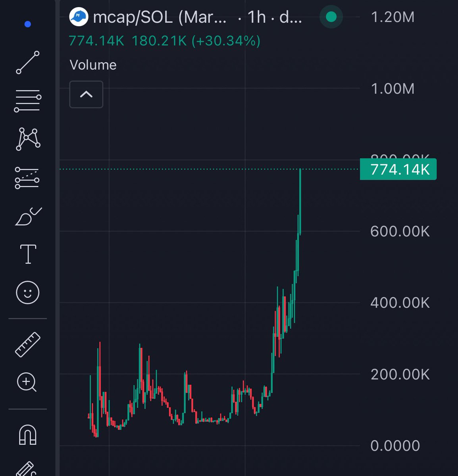
Task: Click the 0.0000 price scale label
Action: tap(395, 445)
